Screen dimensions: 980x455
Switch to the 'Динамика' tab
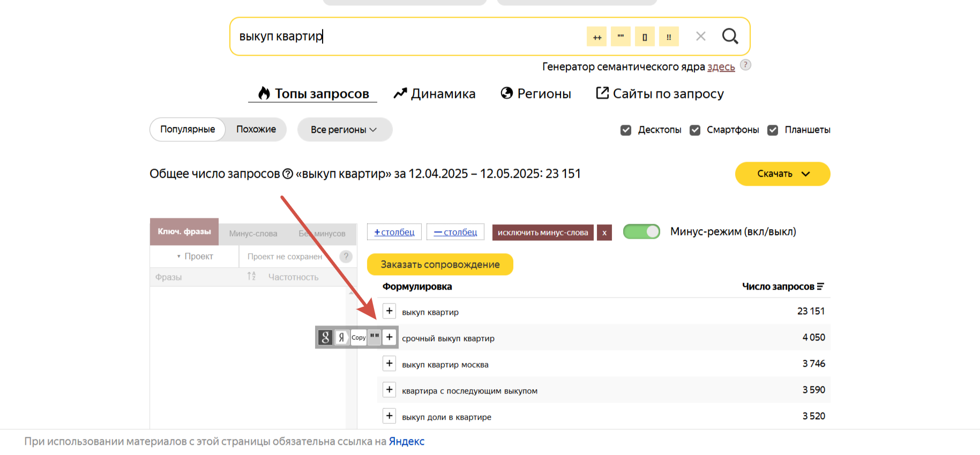coord(435,94)
